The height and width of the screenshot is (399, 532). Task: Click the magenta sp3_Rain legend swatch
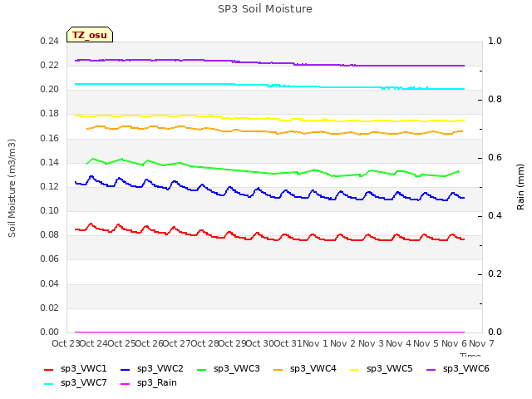click(126, 384)
